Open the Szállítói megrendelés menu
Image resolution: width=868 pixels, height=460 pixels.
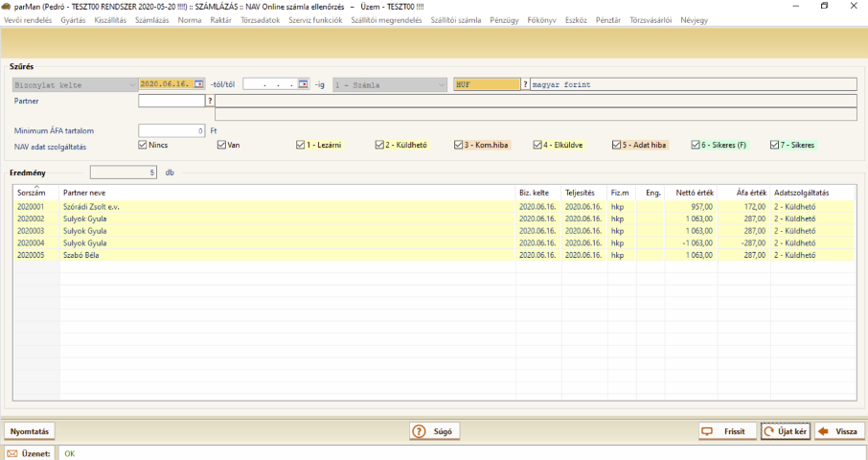(x=386, y=20)
